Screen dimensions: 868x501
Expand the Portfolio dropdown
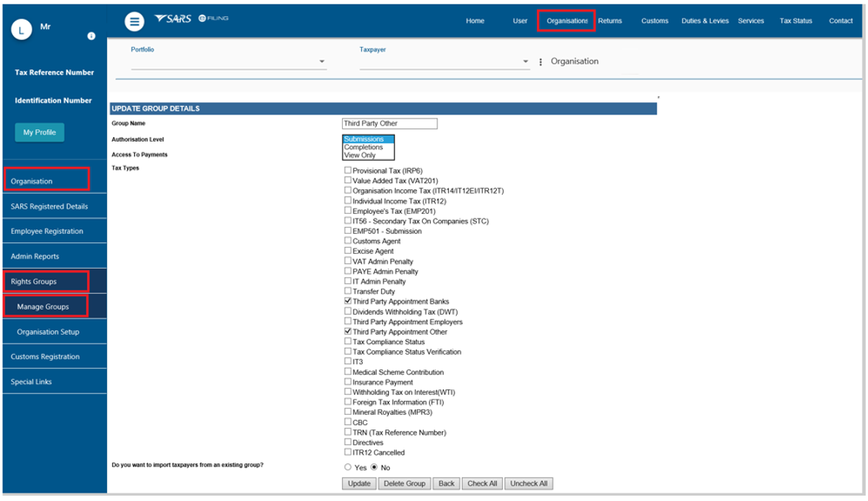(322, 62)
